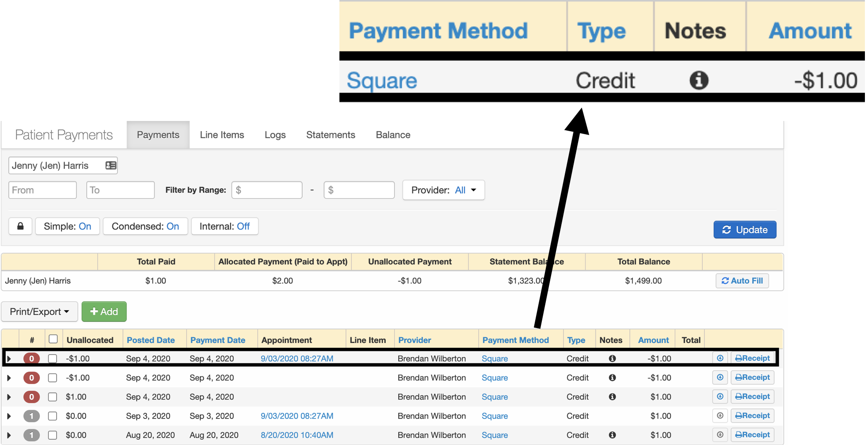This screenshot has height=445, width=868.
Task: Open info note icon in first -$1.00 row
Action: (x=612, y=358)
